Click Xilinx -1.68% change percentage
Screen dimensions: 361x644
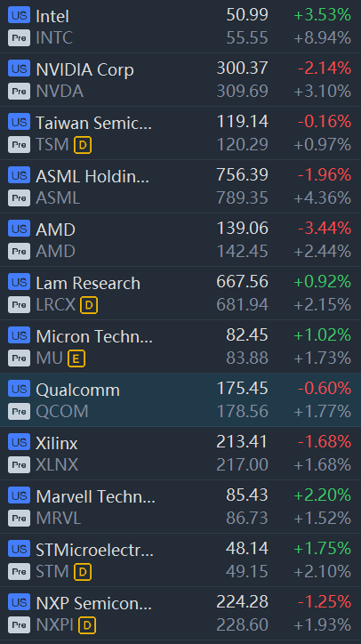pyautogui.click(x=325, y=442)
